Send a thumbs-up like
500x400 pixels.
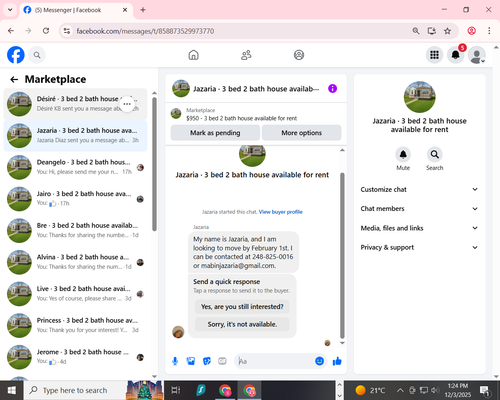(337, 361)
